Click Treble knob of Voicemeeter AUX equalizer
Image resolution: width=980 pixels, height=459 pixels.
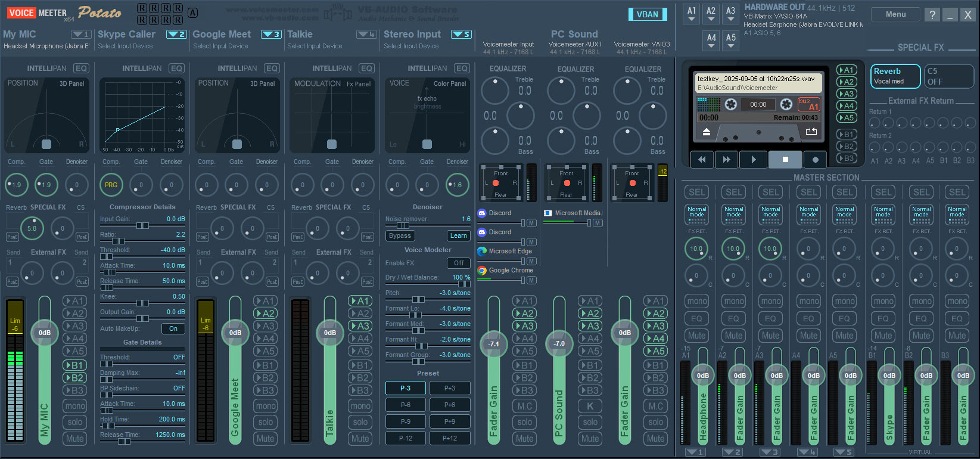[x=561, y=91]
